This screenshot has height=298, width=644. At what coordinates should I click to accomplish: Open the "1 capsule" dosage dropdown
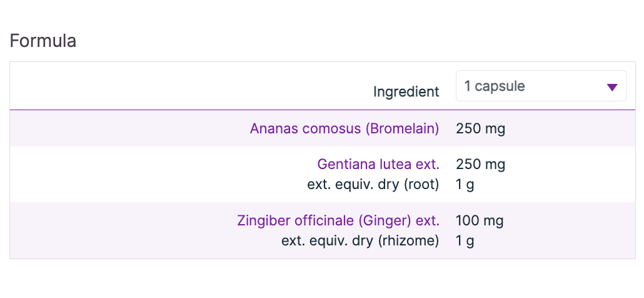tap(541, 86)
